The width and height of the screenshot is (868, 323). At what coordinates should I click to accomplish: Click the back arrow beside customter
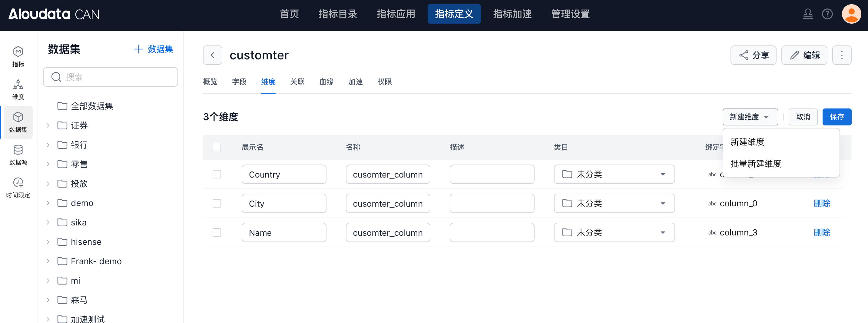212,55
